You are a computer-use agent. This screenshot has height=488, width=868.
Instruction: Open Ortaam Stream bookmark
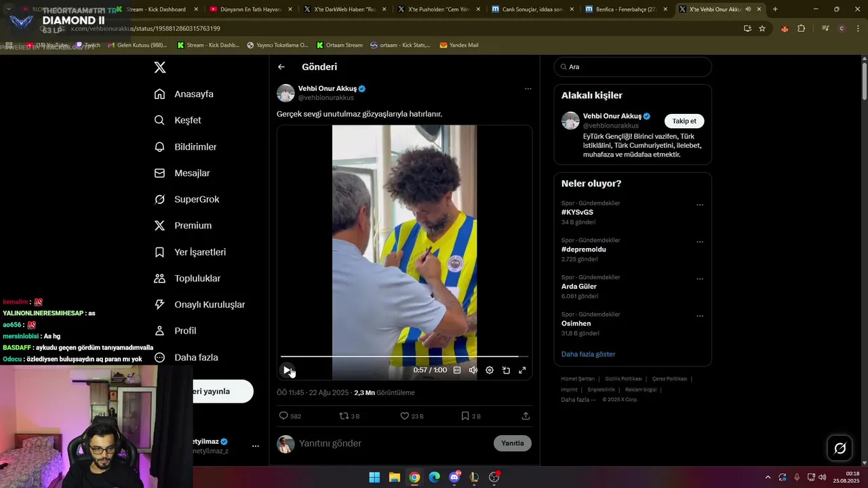tap(338, 45)
